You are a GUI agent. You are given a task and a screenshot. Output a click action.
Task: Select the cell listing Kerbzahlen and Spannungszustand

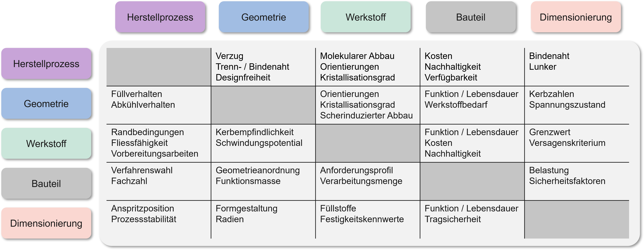pyautogui.click(x=577, y=105)
